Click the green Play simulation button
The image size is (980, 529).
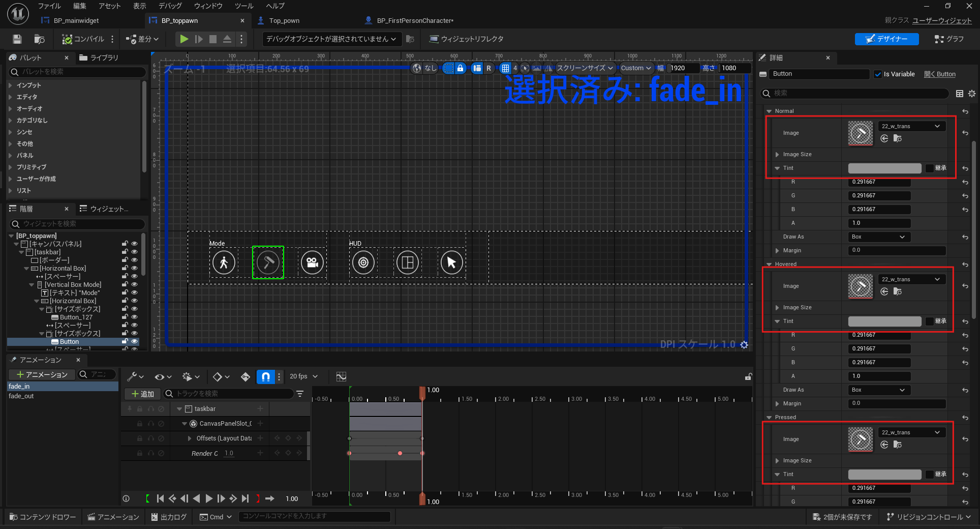coord(184,39)
